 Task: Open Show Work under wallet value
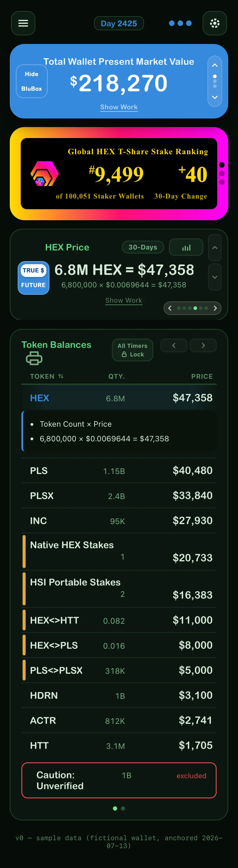(119, 107)
